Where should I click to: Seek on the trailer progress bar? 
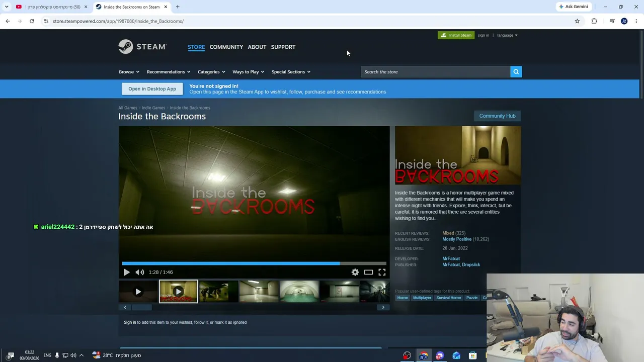(254, 263)
